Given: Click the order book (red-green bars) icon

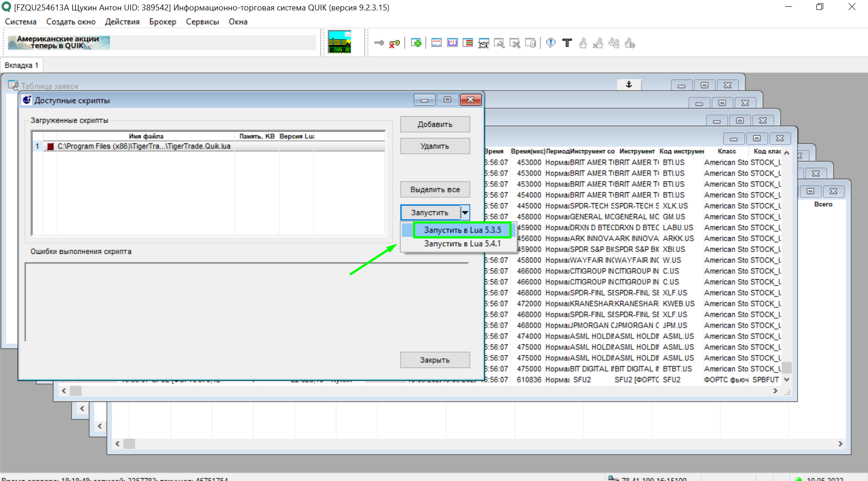Looking at the screenshot, I should tap(468, 43).
